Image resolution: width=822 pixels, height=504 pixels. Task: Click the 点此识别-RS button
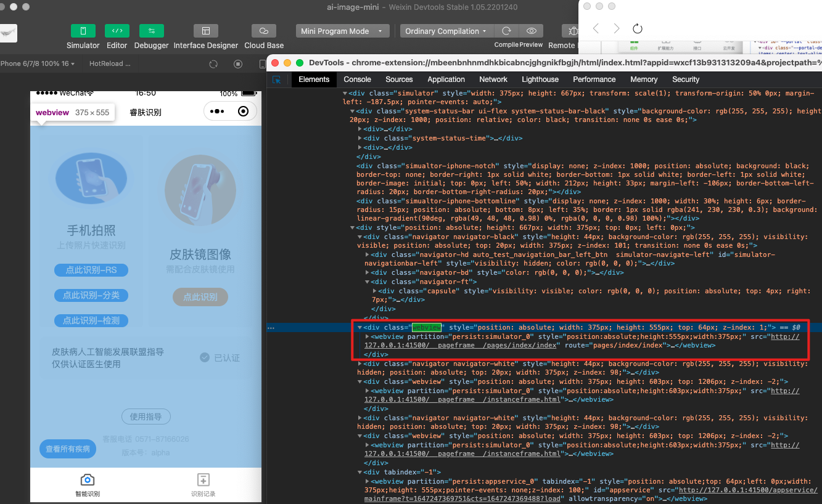click(91, 270)
